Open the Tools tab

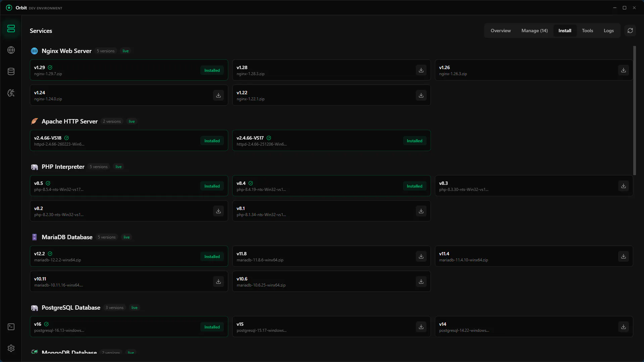[587, 31]
